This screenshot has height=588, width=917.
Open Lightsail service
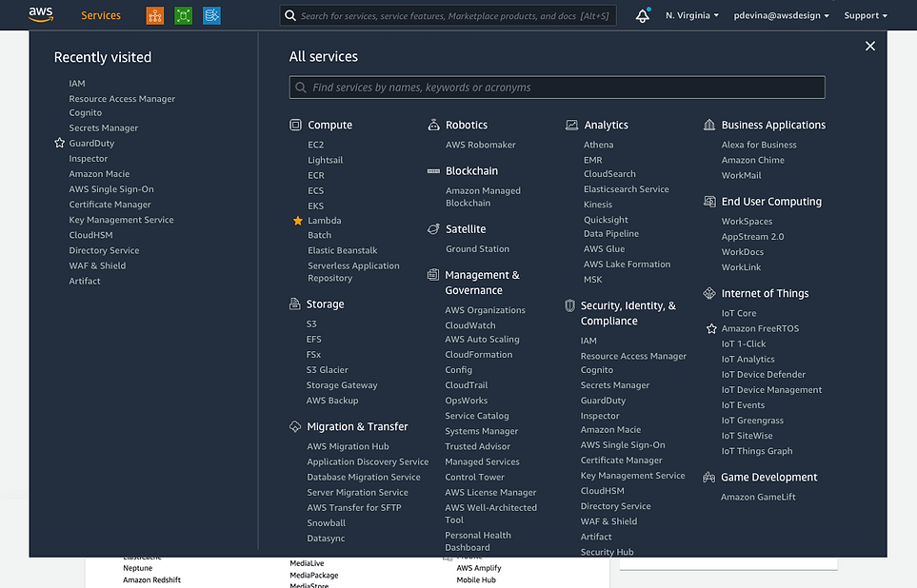(325, 160)
